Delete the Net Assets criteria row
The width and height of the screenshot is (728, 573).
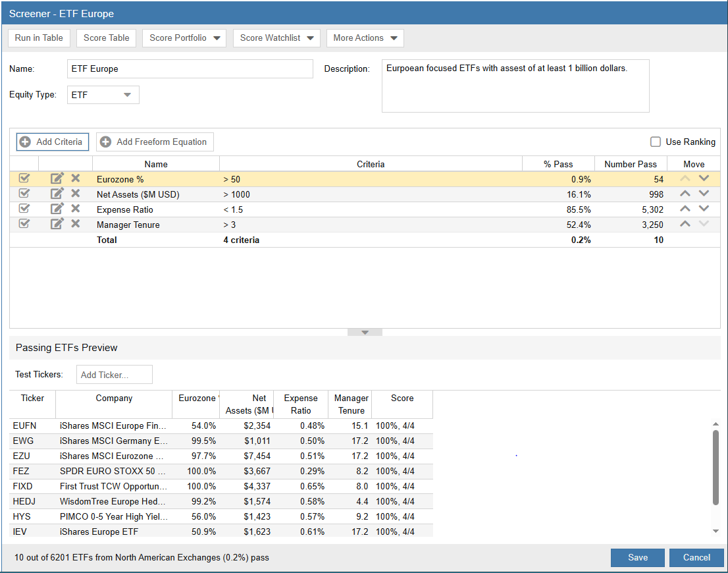click(76, 194)
